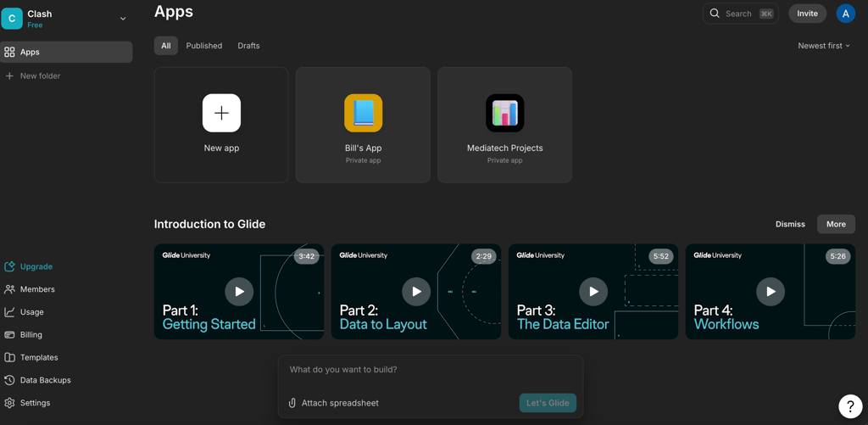Click the Apps grid icon in sidebar
This screenshot has width=868, height=425.
click(9, 52)
